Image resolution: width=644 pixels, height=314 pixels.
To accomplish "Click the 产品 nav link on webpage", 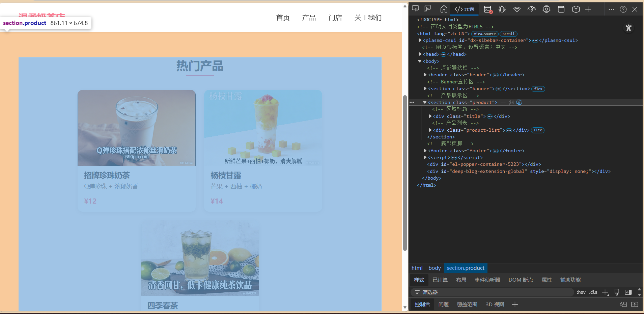I will (x=309, y=18).
